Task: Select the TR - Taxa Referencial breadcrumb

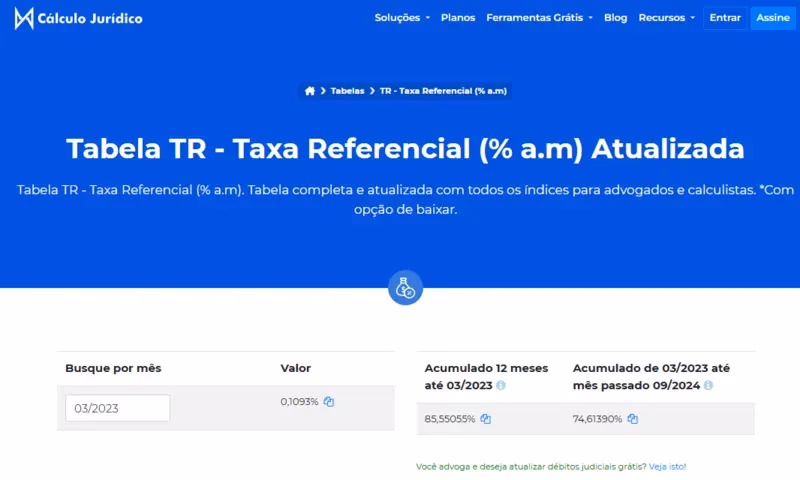Action: pyautogui.click(x=443, y=91)
